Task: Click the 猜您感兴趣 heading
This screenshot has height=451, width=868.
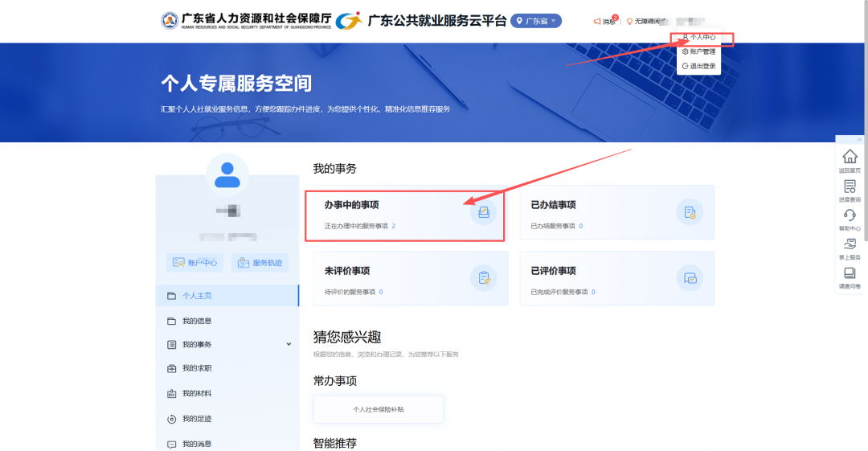Action: pyautogui.click(x=347, y=337)
